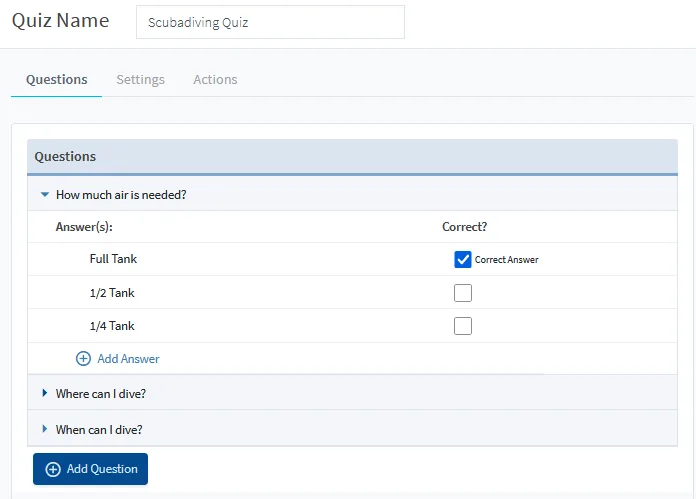This screenshot has height=499, width=696.
Task: Uncheck Correct Answer for Full Tank
Action: pyautogui.click(x=463, y=260)
